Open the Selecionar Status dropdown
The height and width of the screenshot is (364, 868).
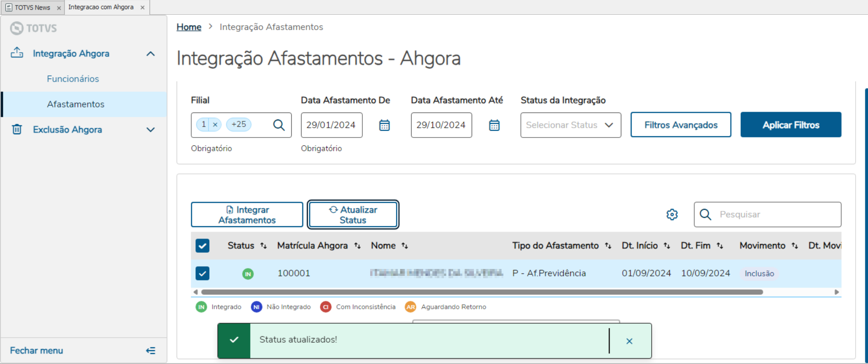[571, 125]
